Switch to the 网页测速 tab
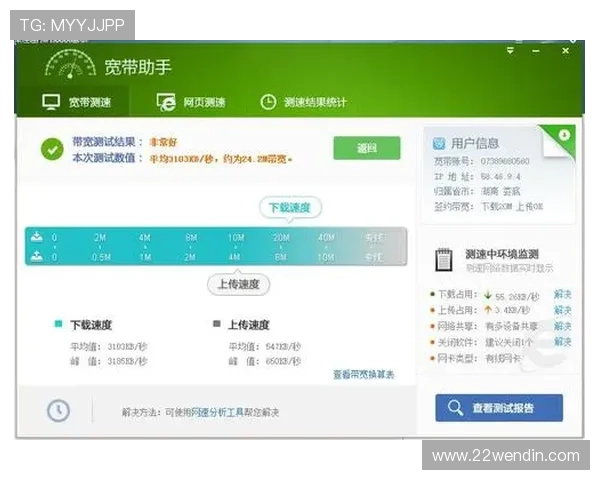The image size is (600, 480). (191, 102)
